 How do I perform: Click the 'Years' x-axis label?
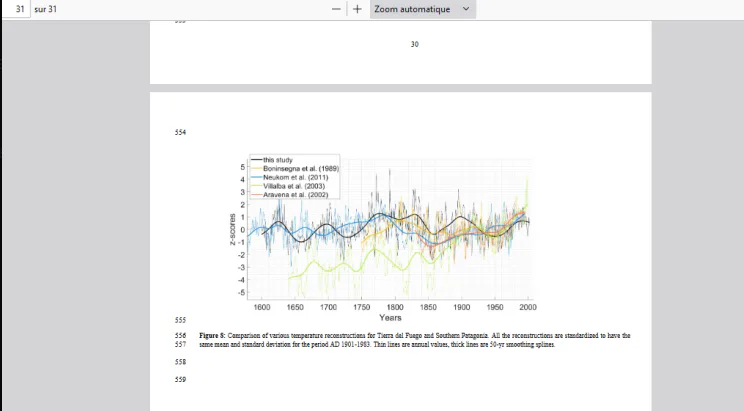tap(390, 318)
